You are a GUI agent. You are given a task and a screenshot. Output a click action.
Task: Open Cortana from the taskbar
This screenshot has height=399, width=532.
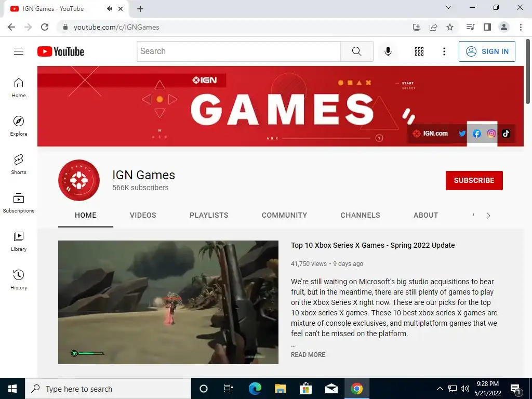[204, 389]
